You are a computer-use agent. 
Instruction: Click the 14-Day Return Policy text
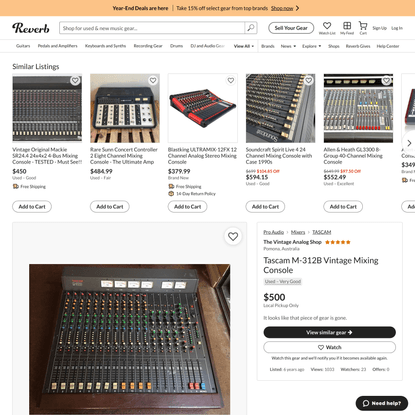(196, 194)
